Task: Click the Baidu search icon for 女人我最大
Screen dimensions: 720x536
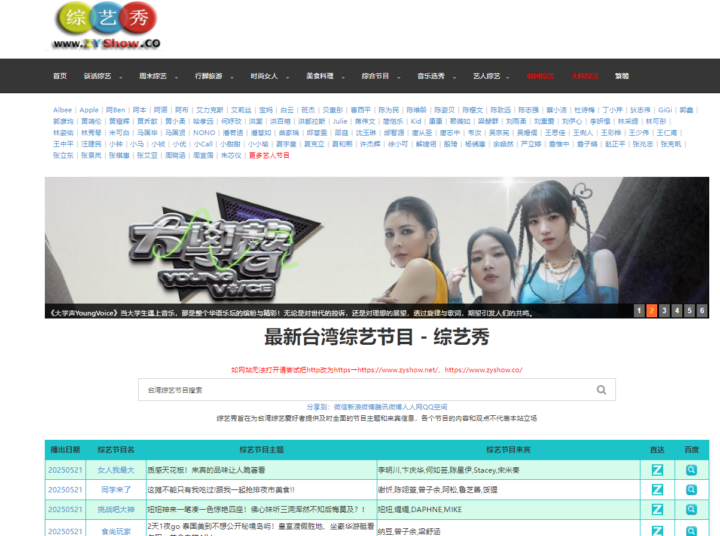Action: [x=691, y=470]
